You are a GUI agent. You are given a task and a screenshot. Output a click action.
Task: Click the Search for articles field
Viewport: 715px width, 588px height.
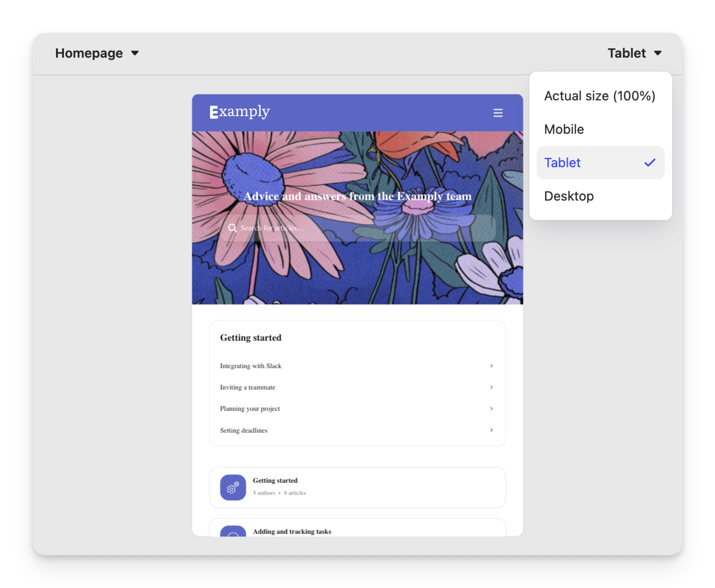362,228
